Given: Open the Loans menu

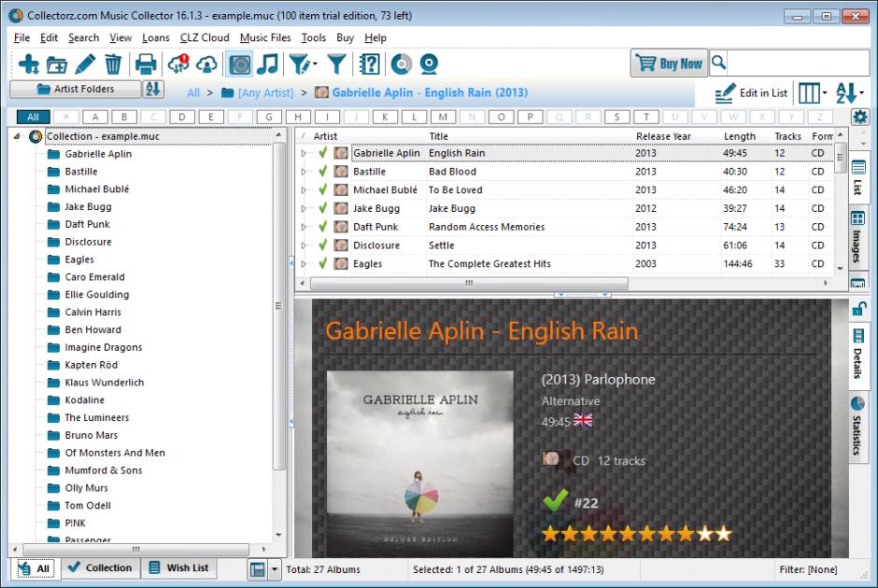Looking at the screenshot, I should pos(156,38).
